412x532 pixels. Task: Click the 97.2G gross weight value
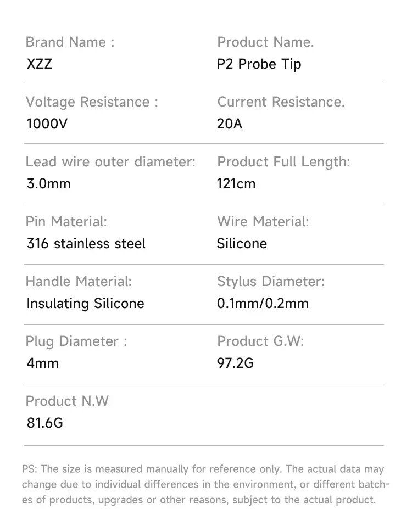point(235,363)
